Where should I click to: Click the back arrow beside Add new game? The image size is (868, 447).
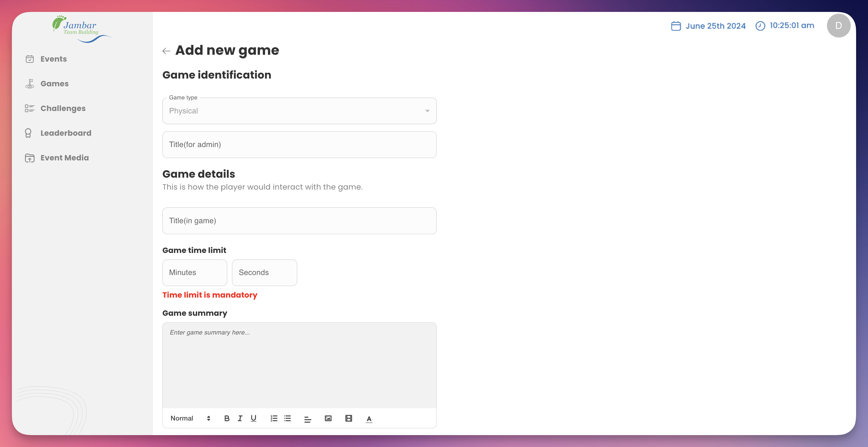pyautogui.click(x=166, y=51)
